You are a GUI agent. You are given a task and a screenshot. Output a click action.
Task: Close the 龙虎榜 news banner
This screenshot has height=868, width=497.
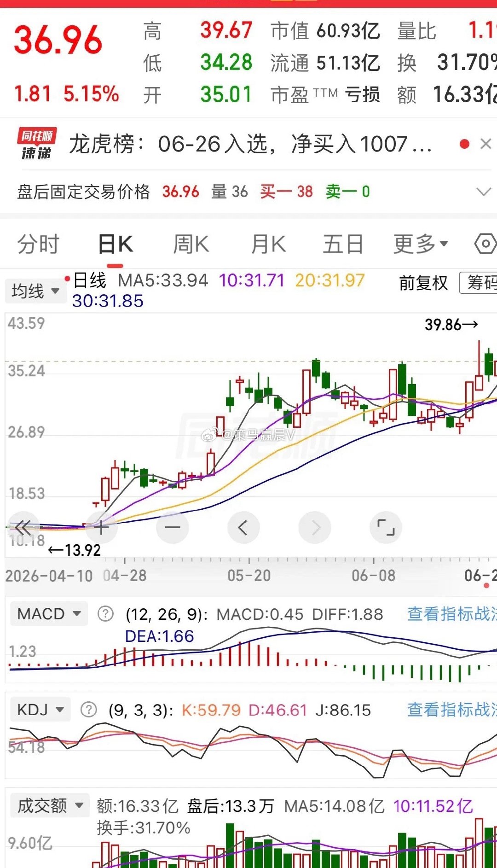485,144
